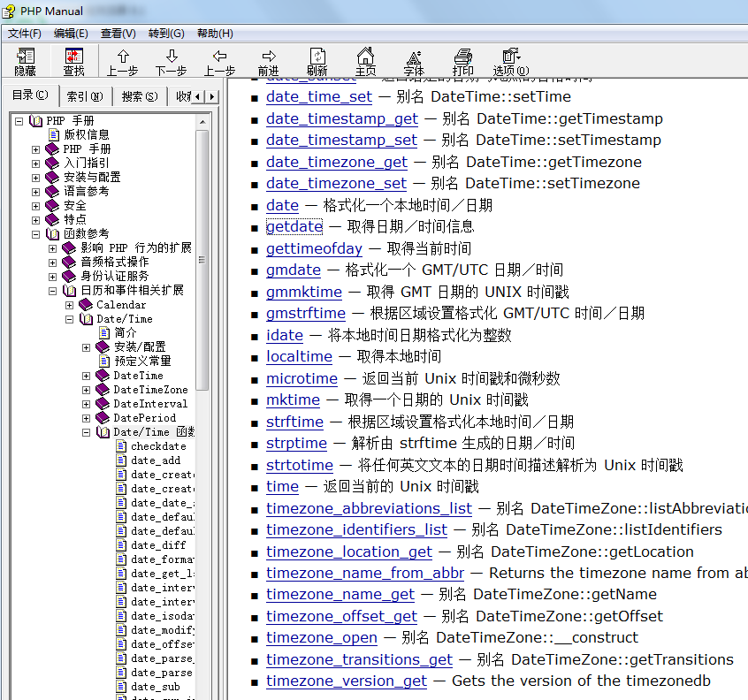Click the book icon beside DatePeriod
The image size is (748, 700).
[103, 418]
